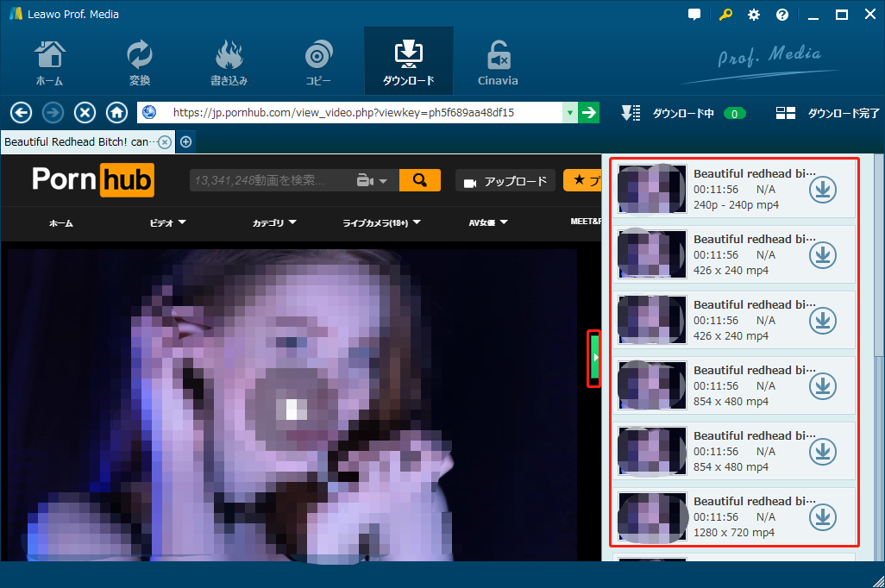
Task: Collapse the download panel with green arrow toggle
Action: point(593,359)
